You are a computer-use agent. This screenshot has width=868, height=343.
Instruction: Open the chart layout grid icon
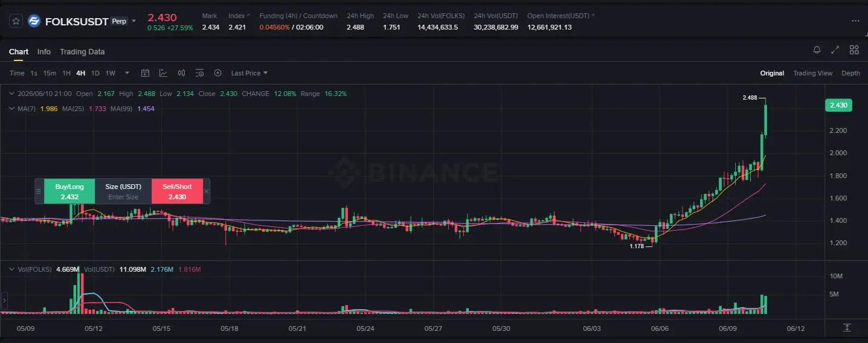(854, 50)
